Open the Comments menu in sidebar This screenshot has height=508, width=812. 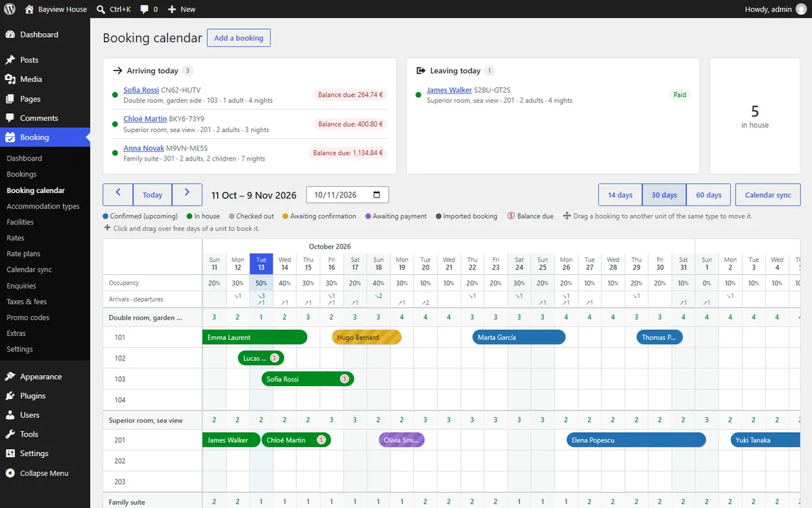click(45, 118)
